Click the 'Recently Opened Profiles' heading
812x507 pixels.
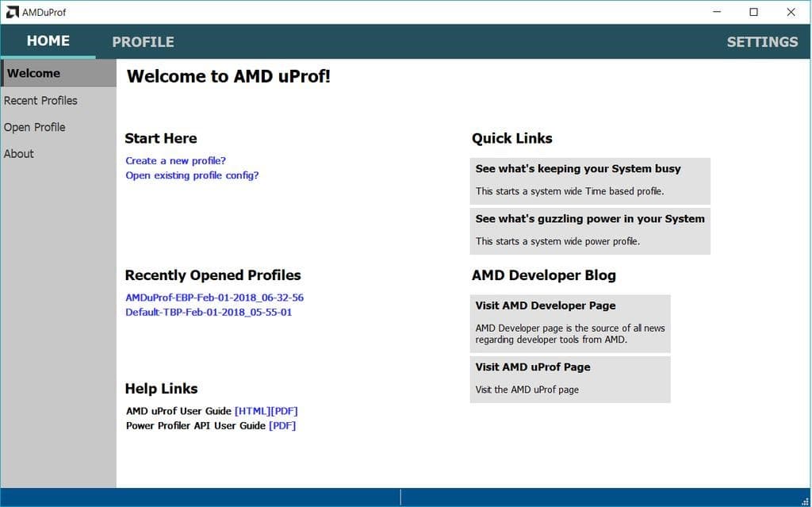213,275
